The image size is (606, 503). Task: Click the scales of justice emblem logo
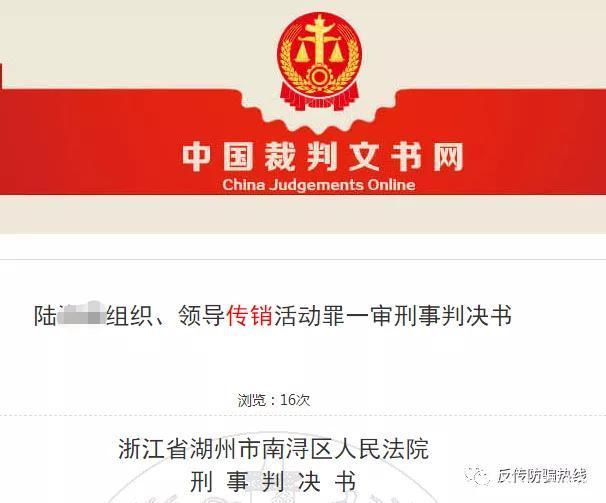point(319,61)
